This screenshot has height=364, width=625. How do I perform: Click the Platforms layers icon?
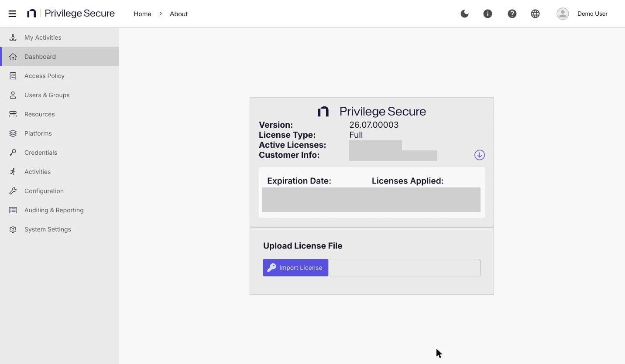(13, 133)
